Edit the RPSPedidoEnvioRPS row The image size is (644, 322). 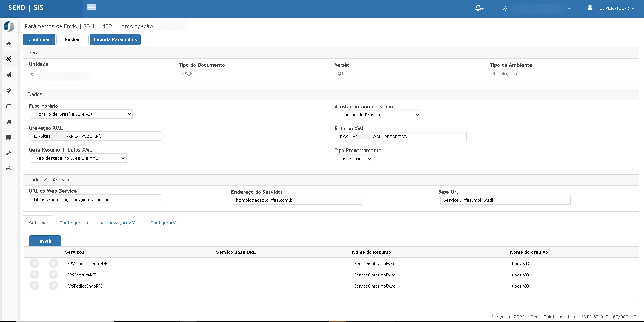click(53, 285)
